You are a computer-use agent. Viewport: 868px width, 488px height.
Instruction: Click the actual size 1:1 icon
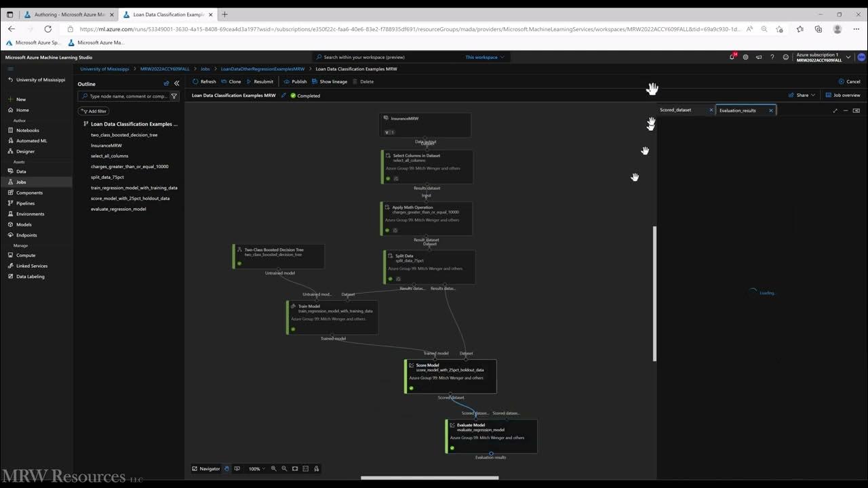coord(306,468)
